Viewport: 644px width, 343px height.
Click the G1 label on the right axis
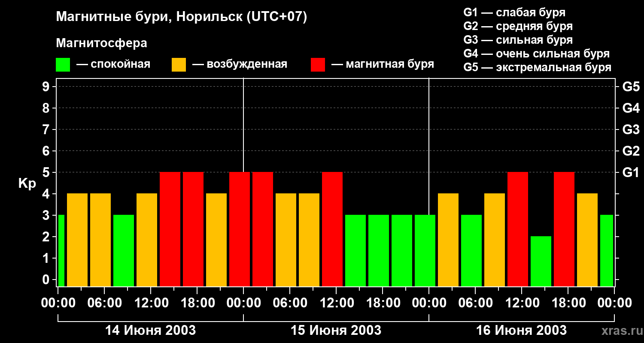point(631,172)
